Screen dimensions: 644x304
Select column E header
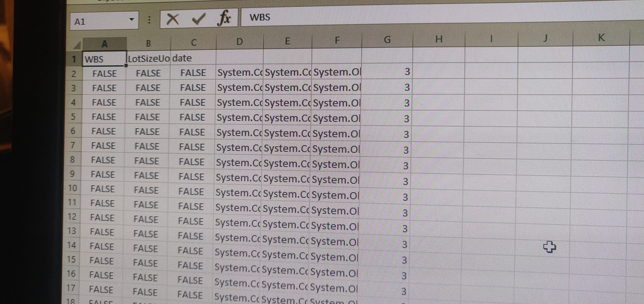pos(287,41)
